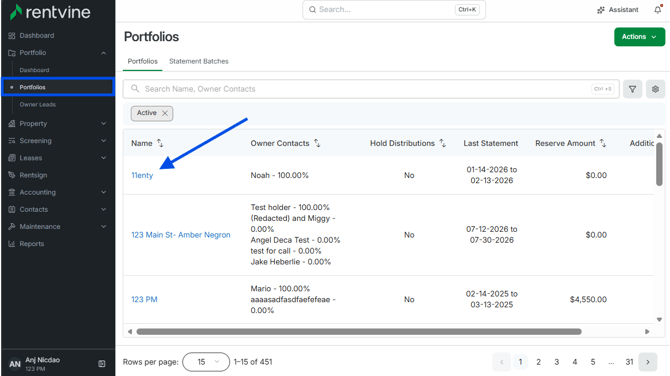Image resolution: width=670 pixels, height=376 pixels.
Task: Expand the Maintenance sidebar section
Action: (x=103, y=226)
